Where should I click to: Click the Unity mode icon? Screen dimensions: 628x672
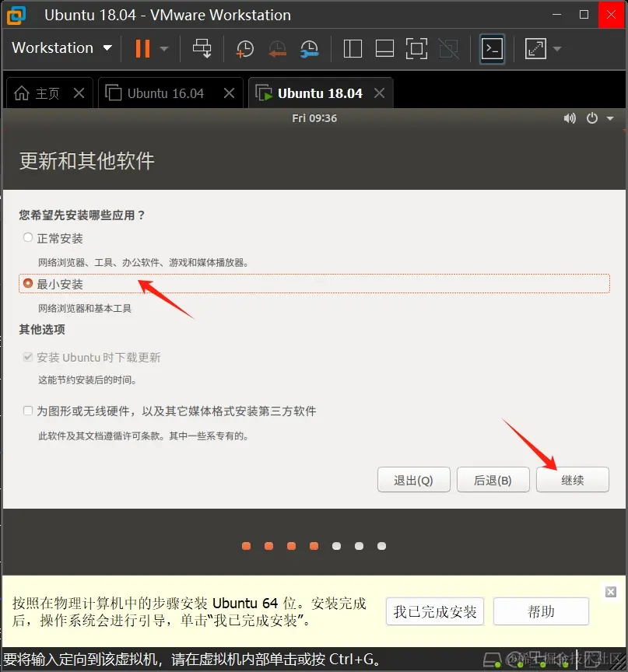[x=448, y=48]
